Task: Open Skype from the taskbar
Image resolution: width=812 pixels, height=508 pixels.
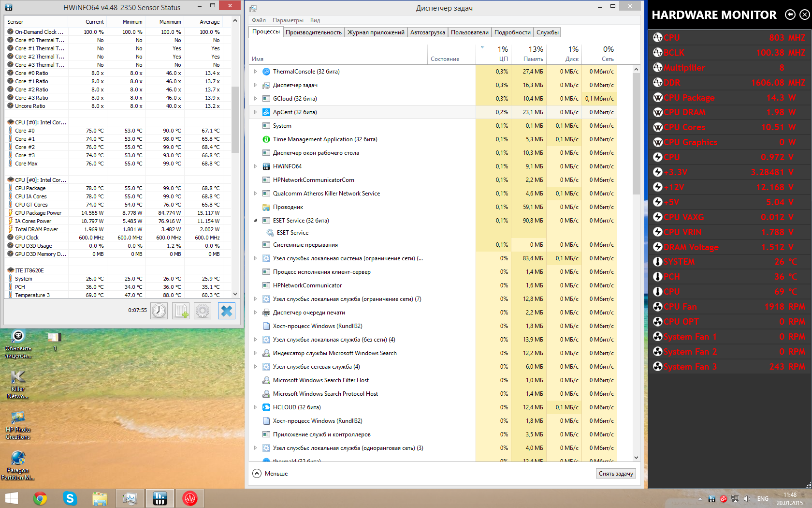Action: [70, 498]
